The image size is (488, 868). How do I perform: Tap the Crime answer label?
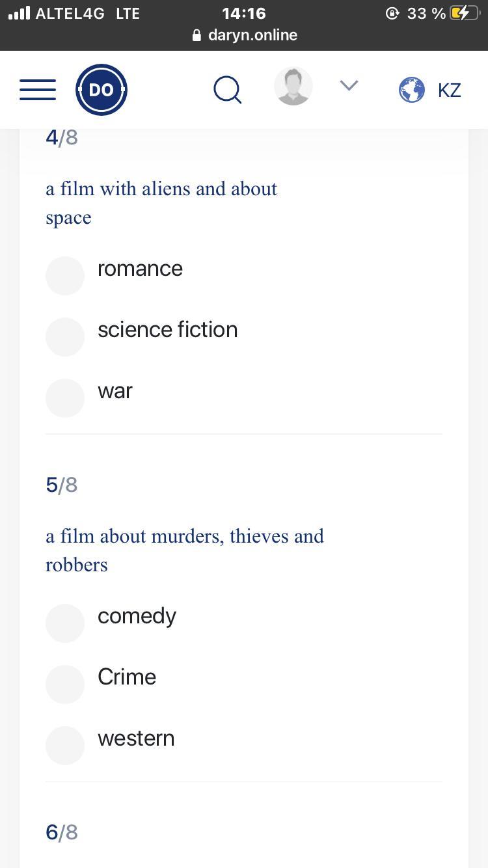[x=127, y=677]
